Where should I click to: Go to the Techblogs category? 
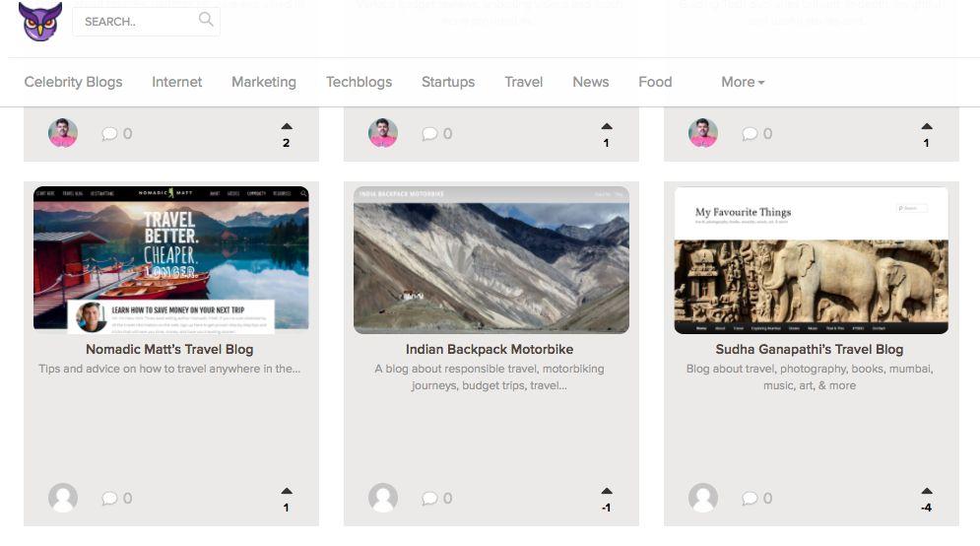coord(359,82)
